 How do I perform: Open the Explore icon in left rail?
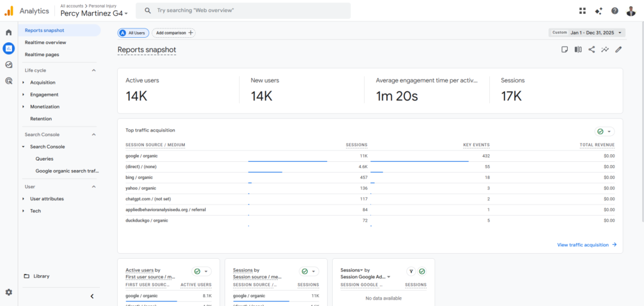9,64
